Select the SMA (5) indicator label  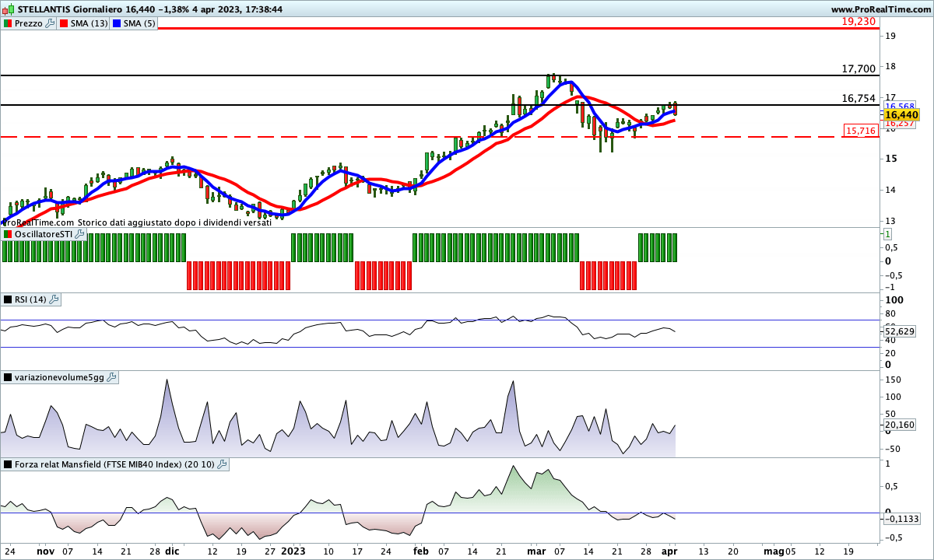click(x=139, y=23)
